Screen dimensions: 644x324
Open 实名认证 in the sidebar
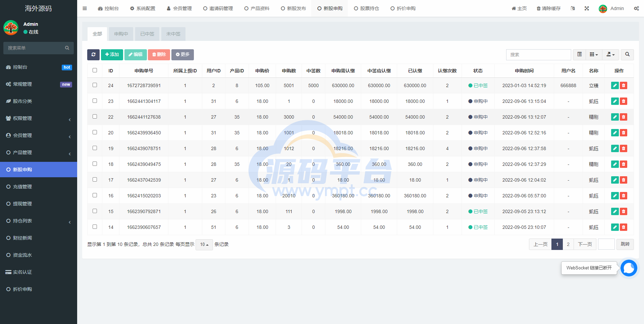pyautogui.click(x=39, y=272)
